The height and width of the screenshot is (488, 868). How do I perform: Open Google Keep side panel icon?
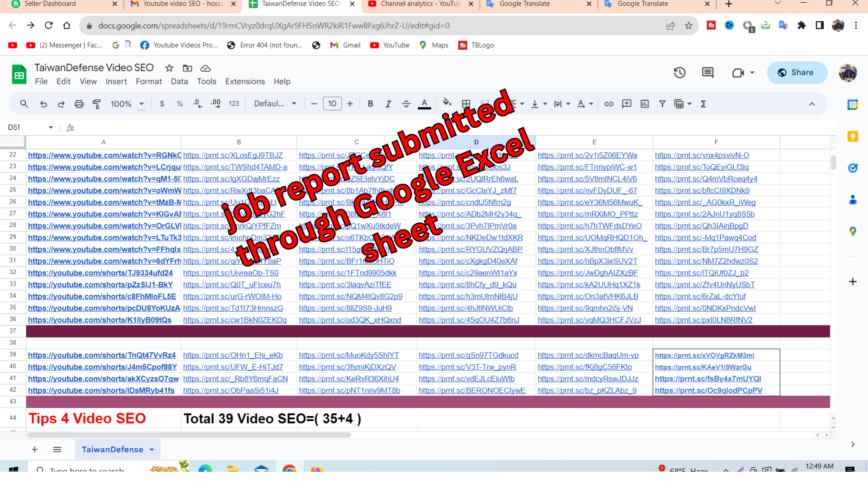pyautogui.click(x=853, y=136)
